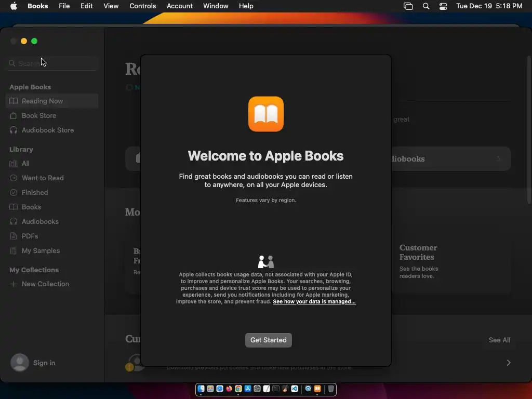Open the Edit menu

[x=87, y=6]
